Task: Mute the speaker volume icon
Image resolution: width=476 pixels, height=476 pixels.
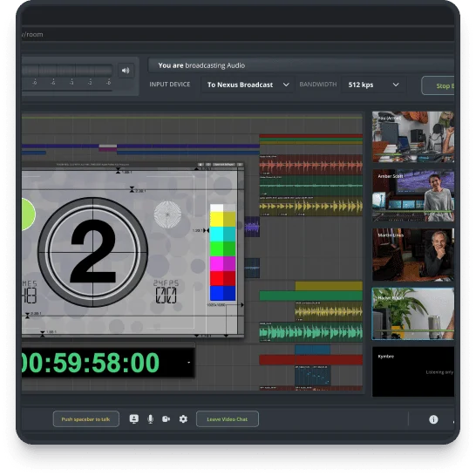Action: [x=126, y=71]
